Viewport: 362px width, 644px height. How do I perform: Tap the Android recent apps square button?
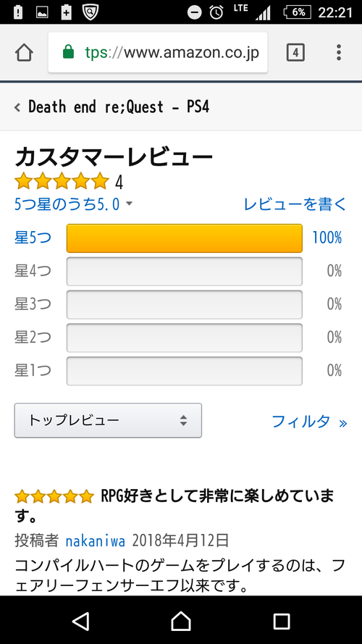click(x=282, y=622)
